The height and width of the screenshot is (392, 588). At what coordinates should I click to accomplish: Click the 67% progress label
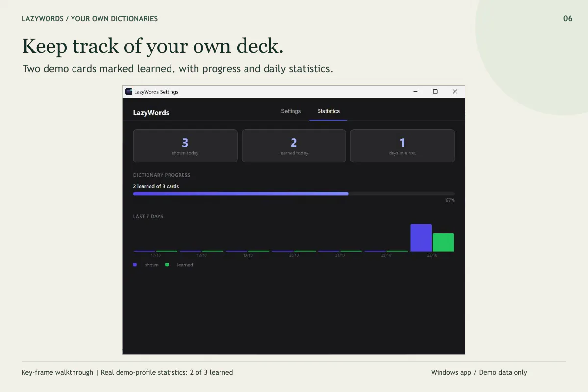pos(450,200)
